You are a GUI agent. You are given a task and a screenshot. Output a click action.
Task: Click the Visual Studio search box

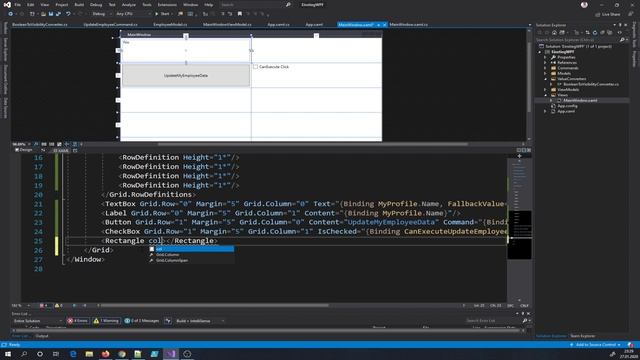click(x=255, y=4)
